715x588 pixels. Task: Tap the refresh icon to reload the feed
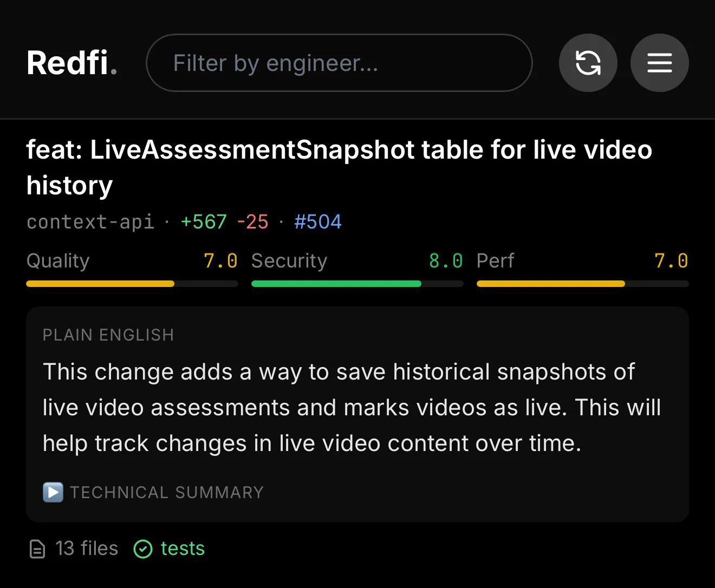click(588, 62)
